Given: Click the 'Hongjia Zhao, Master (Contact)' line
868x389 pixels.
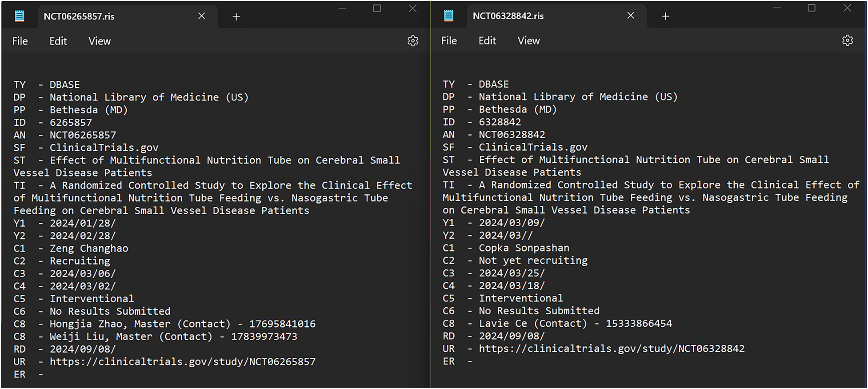Looking at the screenshot, I should click(164, 324).
